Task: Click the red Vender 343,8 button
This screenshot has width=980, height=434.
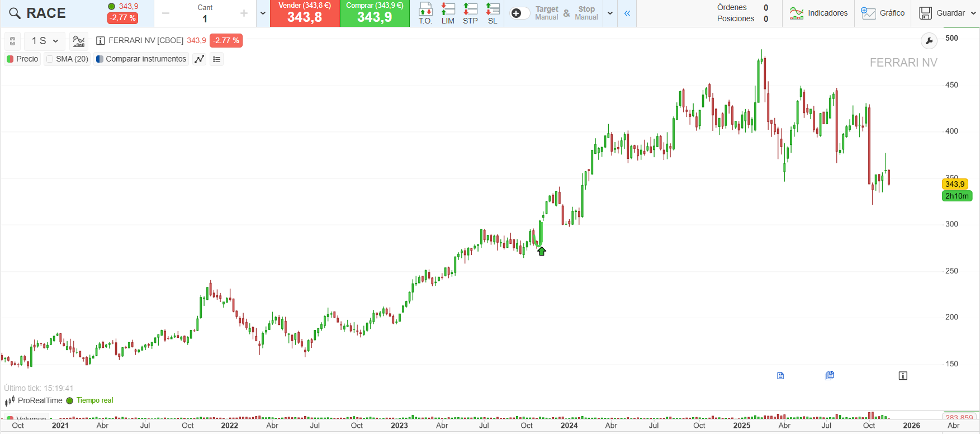Action: coord(305,13)
